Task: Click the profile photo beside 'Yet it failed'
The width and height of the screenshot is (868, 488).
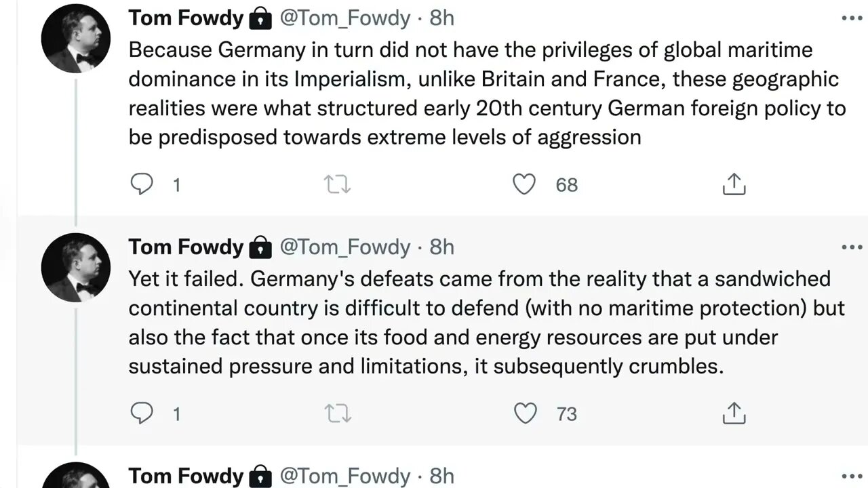Action: (76, 268)
